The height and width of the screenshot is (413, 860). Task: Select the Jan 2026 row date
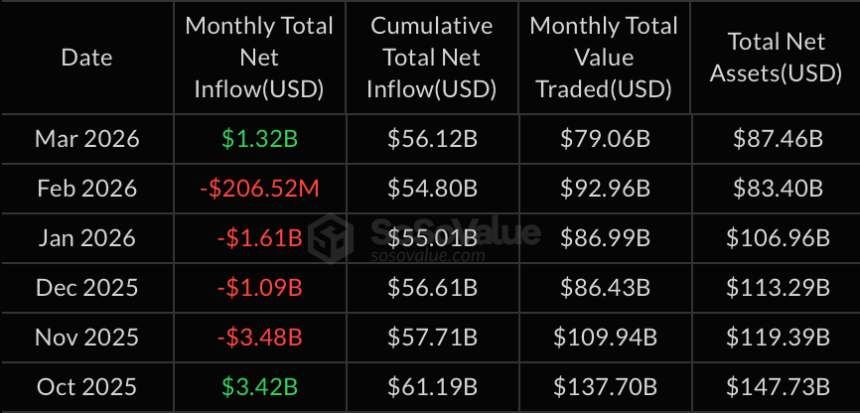coord(86,238)
